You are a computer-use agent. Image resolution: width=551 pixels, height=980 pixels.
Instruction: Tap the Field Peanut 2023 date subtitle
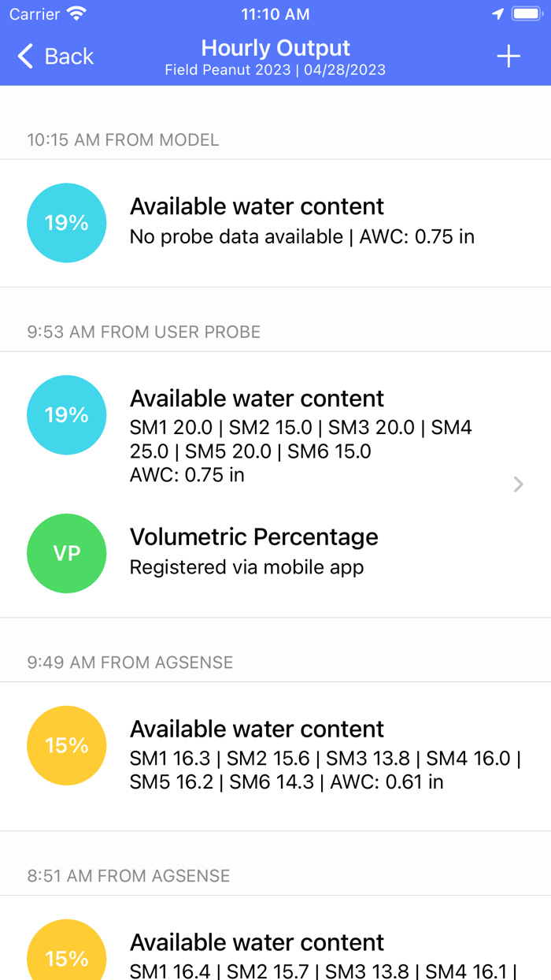(x=275, y=69)
